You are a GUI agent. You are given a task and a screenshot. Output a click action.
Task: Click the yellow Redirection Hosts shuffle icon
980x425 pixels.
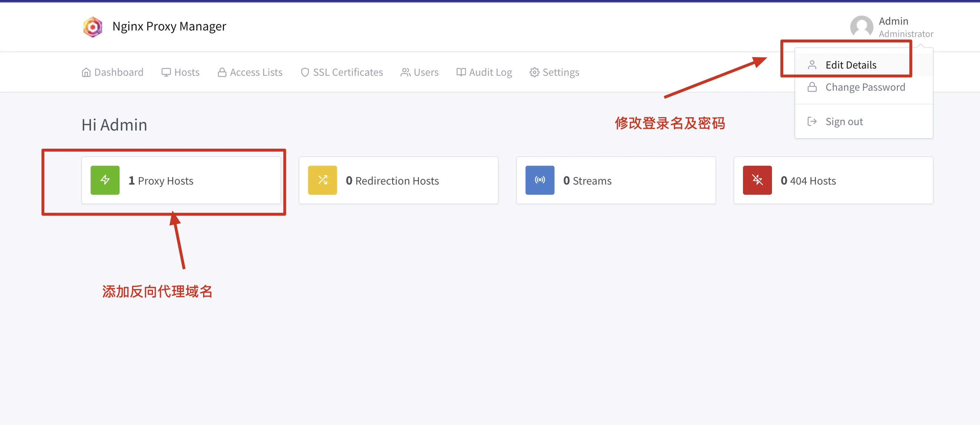click(x=322, y=180)
